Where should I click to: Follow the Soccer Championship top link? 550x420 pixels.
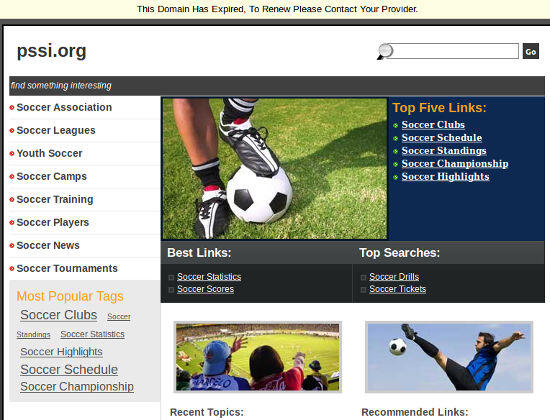455,164
